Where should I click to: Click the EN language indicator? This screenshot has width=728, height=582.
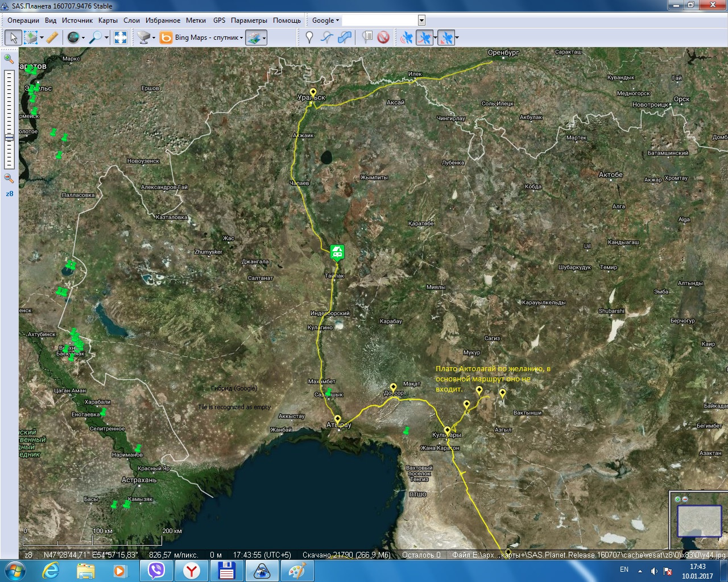[624, 569]
